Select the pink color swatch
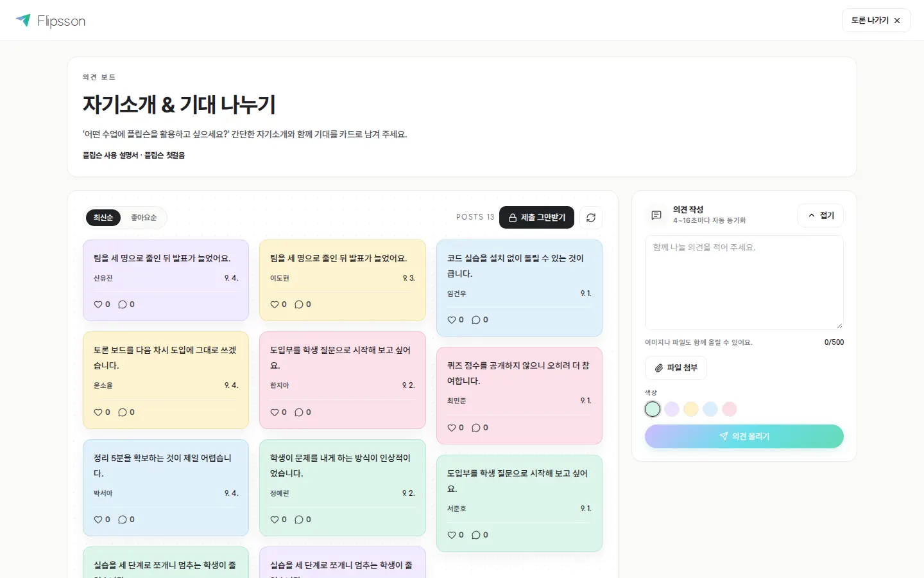924x578 pixels. (730, 409)
